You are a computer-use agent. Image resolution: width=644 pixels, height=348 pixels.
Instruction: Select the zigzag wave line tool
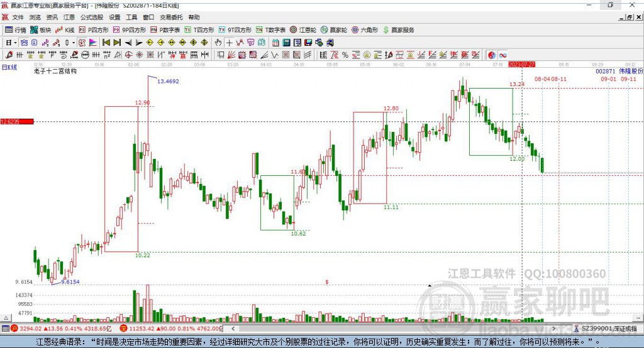[274, 55]
